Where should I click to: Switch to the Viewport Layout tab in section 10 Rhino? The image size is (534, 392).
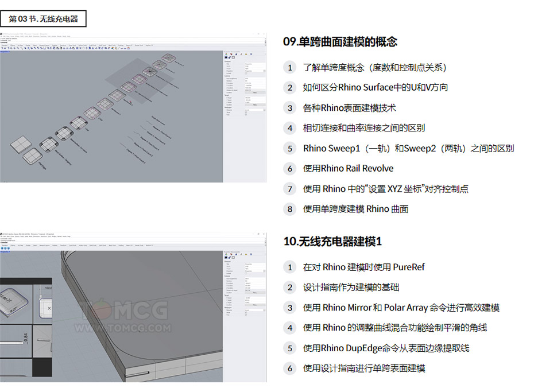44,245
